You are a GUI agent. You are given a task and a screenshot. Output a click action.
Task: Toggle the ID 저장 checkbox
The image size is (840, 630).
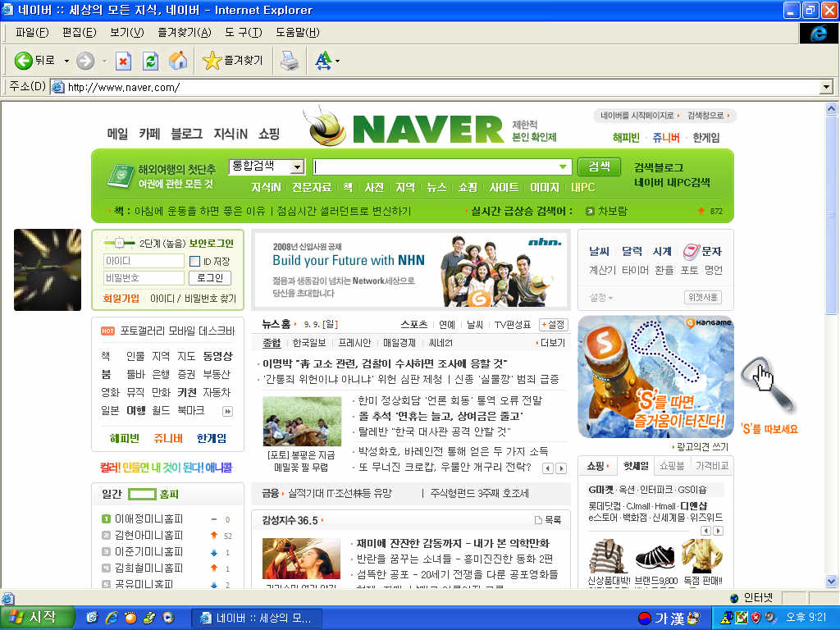click(195, 262)
